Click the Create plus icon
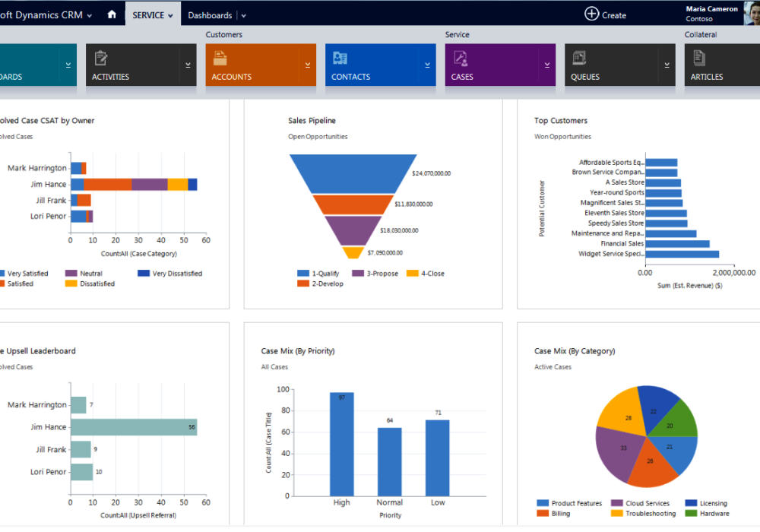 click(x=592, y=14)
